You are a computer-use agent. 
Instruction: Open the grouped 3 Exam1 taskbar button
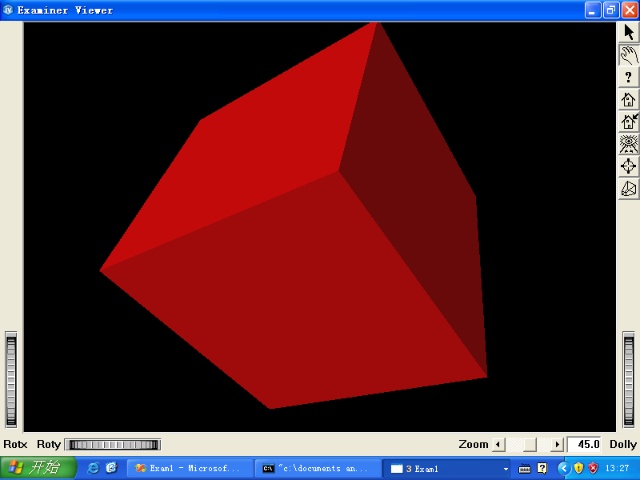447,468
